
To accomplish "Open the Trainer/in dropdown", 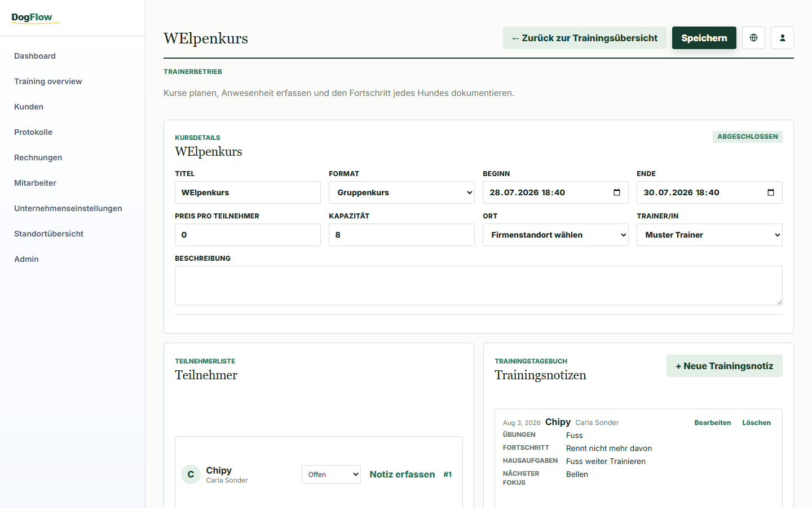I will [709, 235].
